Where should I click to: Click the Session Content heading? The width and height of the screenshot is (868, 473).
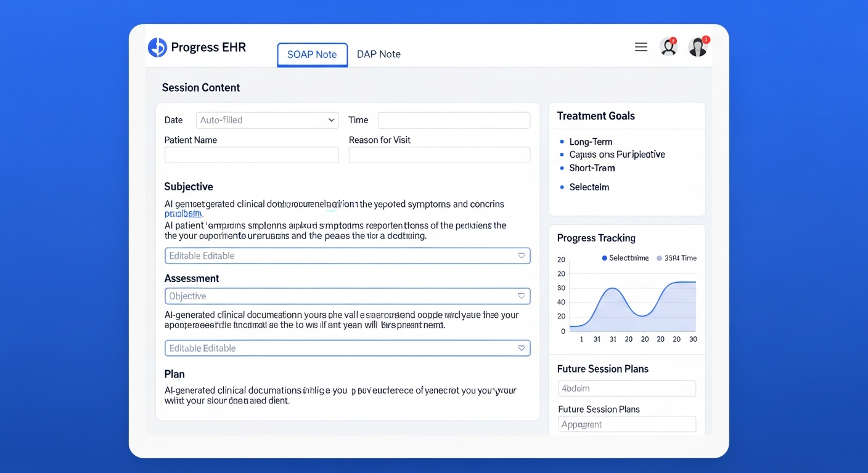tap(201, 87)
